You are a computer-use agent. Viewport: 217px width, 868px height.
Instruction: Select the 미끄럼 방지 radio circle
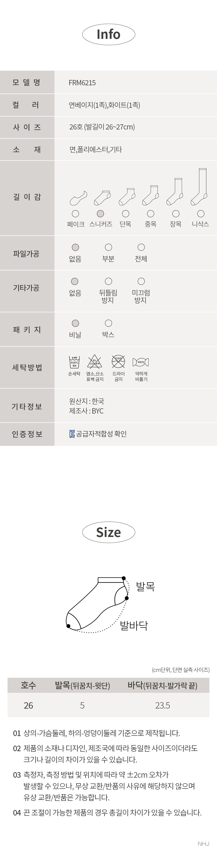pos(141,281)
